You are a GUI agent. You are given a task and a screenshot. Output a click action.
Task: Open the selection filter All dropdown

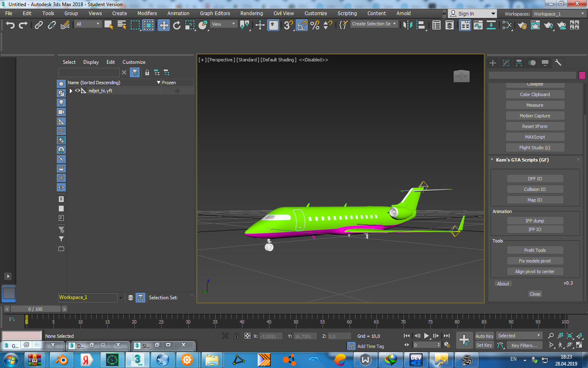click(x=88, y=24)
